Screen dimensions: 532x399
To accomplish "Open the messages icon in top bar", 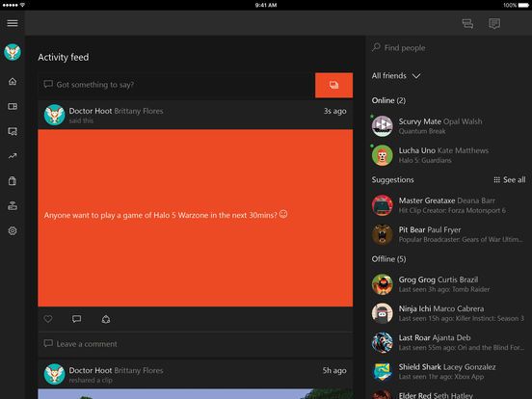I will pyautogui.click(x=494, y=23).
